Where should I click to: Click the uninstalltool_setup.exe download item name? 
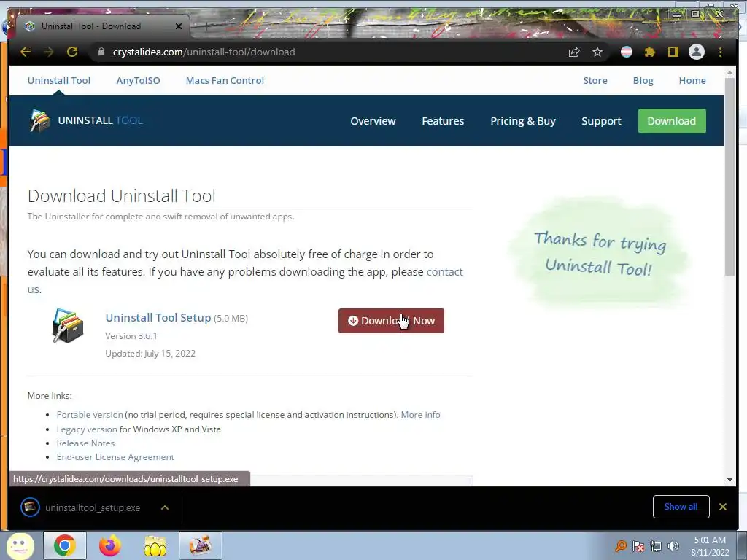(x=93, y=507)
